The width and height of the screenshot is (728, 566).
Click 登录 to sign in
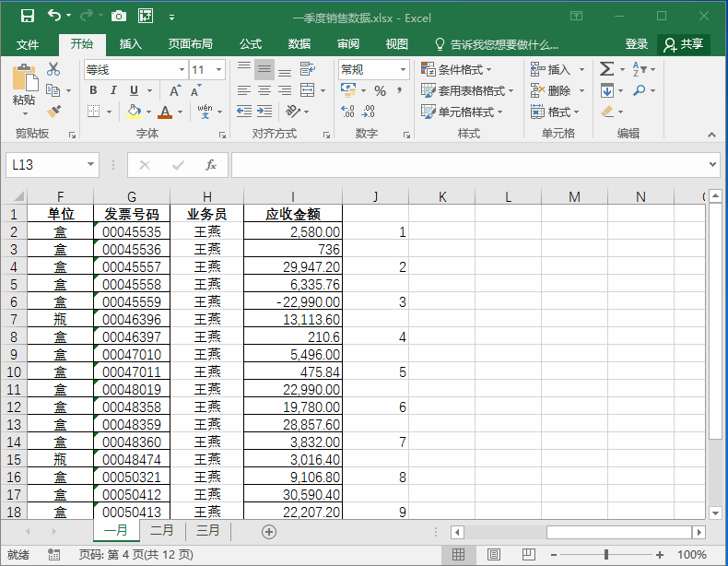point(636,44)
